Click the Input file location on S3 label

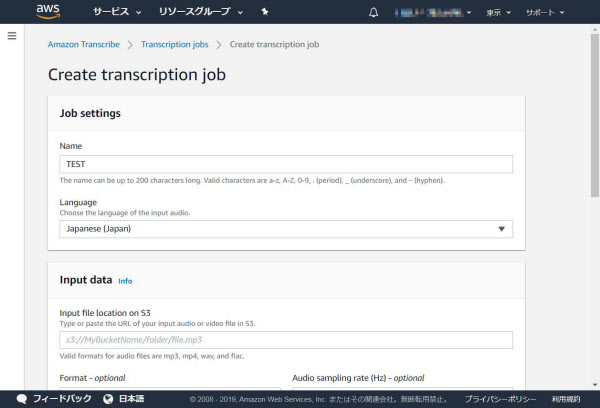coord(105,313)
